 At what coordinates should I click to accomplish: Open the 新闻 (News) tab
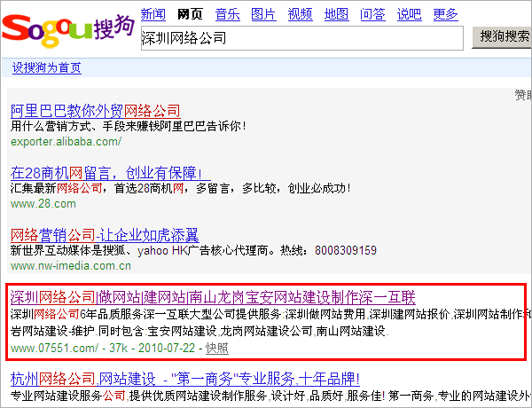click(x=153, y=13)
